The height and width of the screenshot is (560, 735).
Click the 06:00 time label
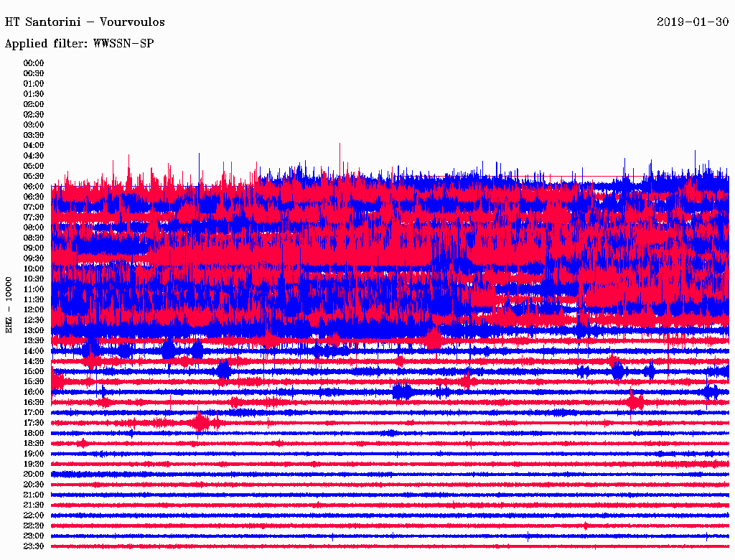coord(34,187)
